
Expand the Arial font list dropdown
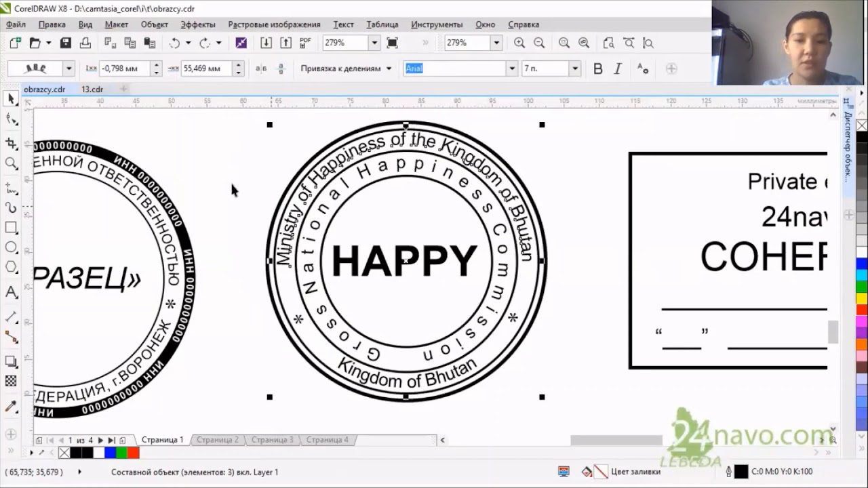pos(512,68)
